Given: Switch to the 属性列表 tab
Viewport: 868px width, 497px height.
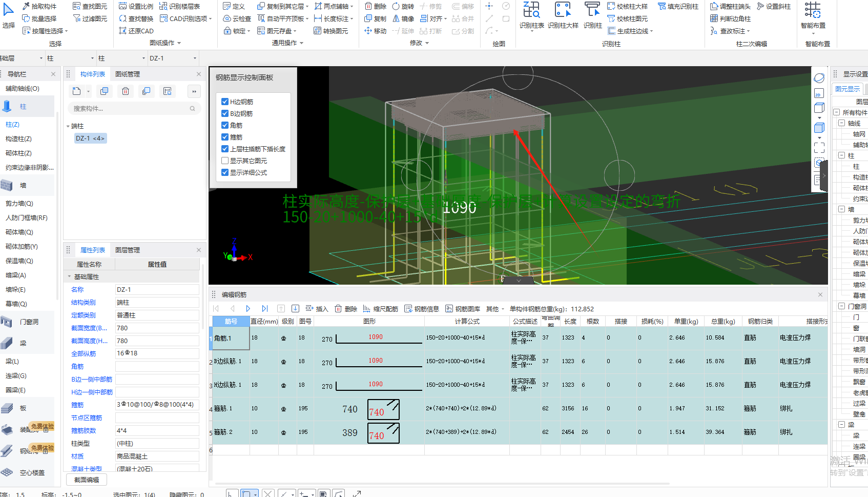Looking at the screenshot, I should (93, 250).
